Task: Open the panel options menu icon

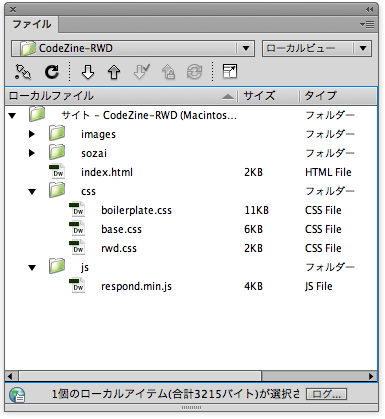Action: pyautogui.click(x=367, y=24)
